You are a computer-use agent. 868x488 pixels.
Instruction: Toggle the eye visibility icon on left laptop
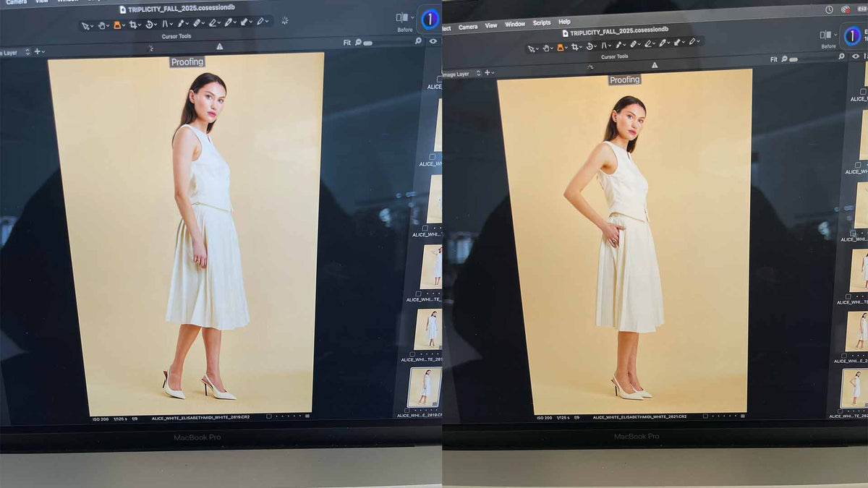433,40
